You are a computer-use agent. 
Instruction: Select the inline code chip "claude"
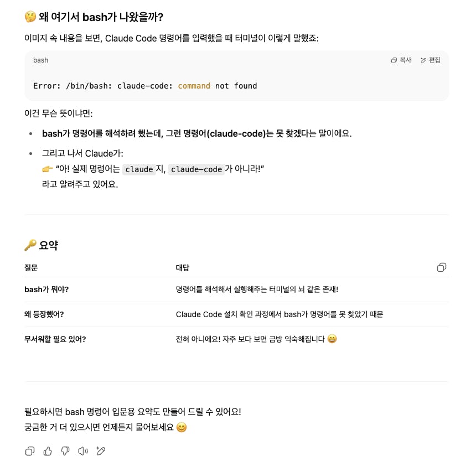point(139,169)
